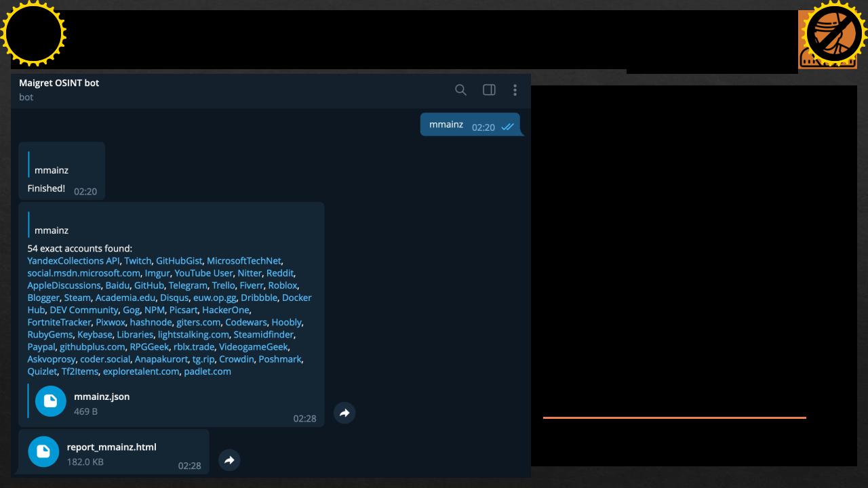Open the Disqus link
The height and width of the screenshot is (488, 868).
coord(174,298)
